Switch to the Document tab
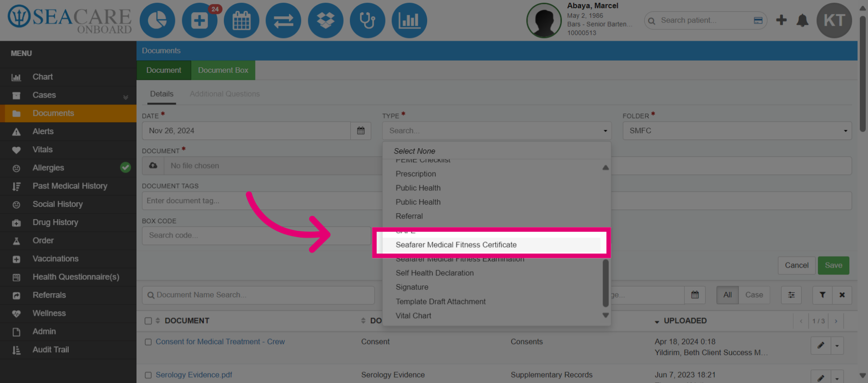 164,70
